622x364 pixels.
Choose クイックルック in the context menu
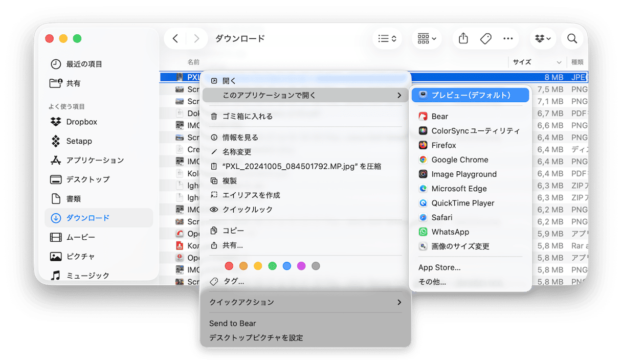[x=305, y=210]
